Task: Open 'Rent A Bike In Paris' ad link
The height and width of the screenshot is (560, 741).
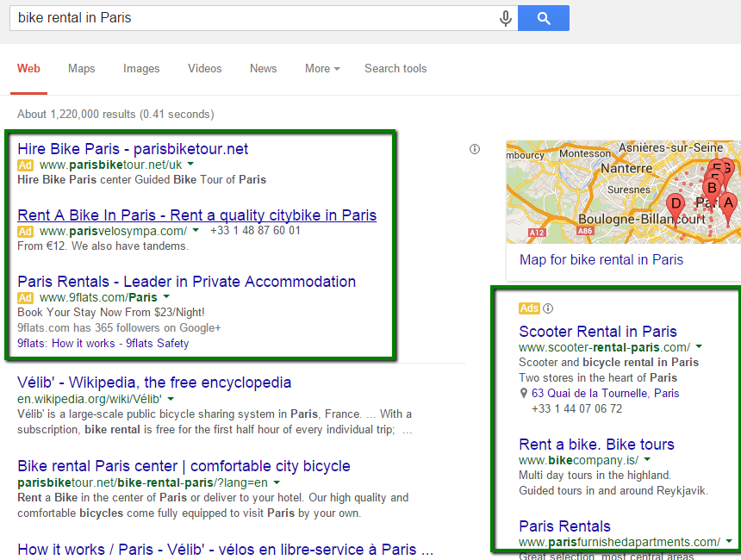Action: click(x=197, y=215)
